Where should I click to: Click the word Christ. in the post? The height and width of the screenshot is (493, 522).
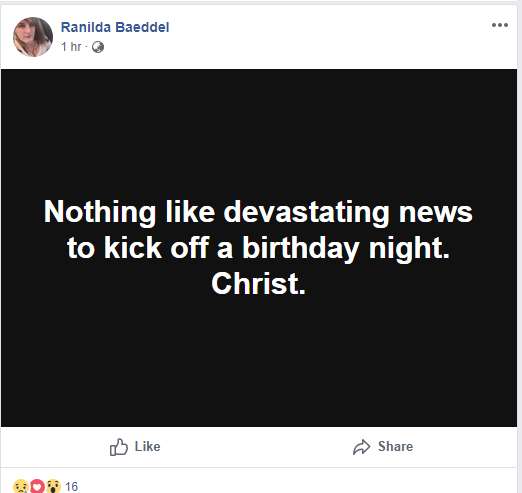[x=258, y=284]
